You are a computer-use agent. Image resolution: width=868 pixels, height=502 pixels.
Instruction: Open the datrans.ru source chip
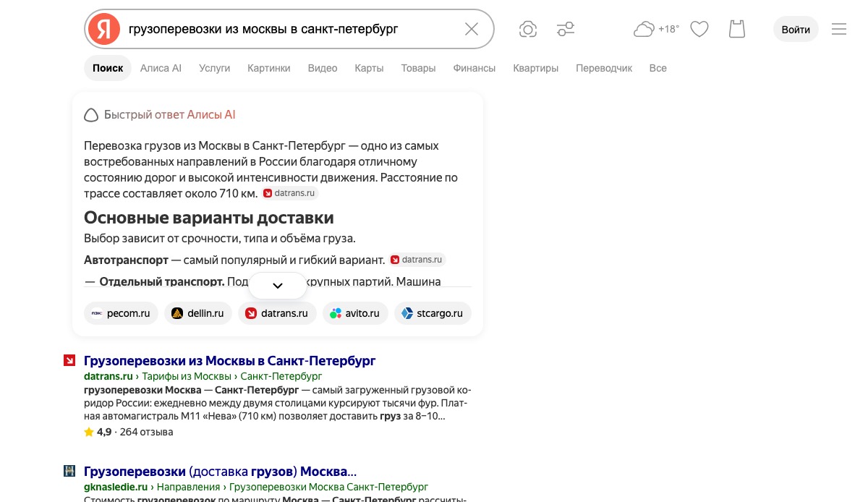277,313
